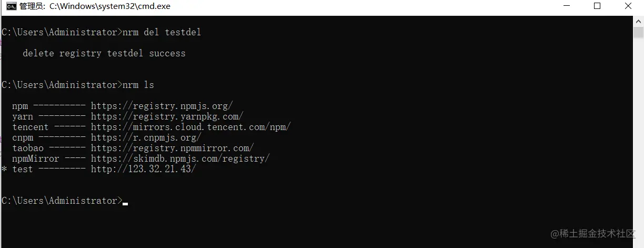
Task: Click the registry.yarnpkg.com URL
Action: click(x=167, y=116)
